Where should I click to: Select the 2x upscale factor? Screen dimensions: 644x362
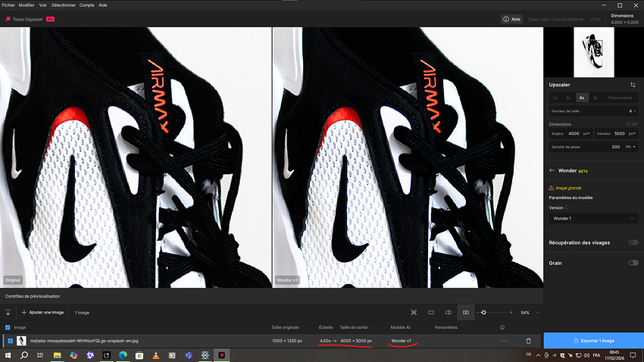pos(568,98)
